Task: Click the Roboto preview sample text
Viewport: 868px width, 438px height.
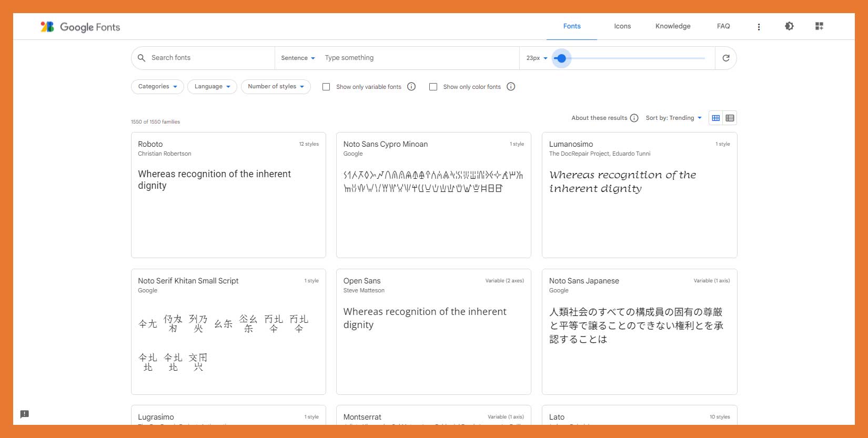Action: (x=214, y=180)
